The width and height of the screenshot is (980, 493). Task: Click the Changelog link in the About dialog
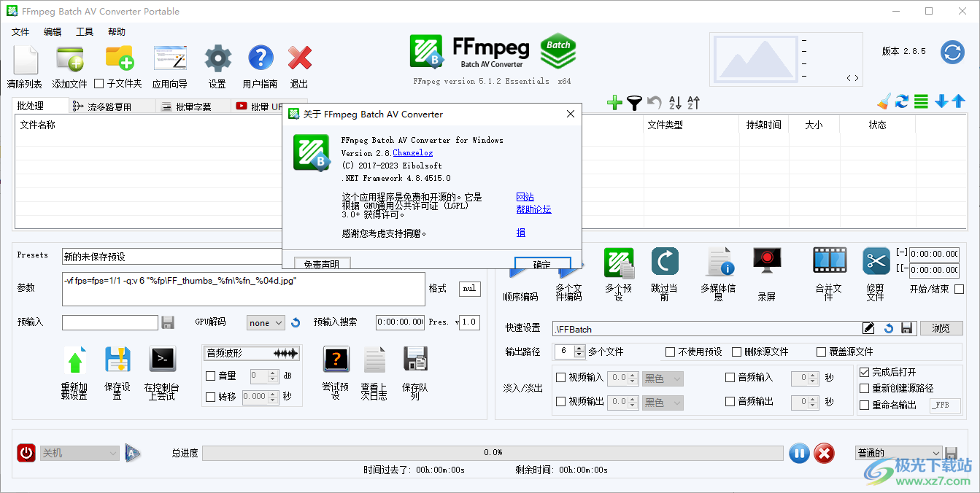tap(412, 152)
